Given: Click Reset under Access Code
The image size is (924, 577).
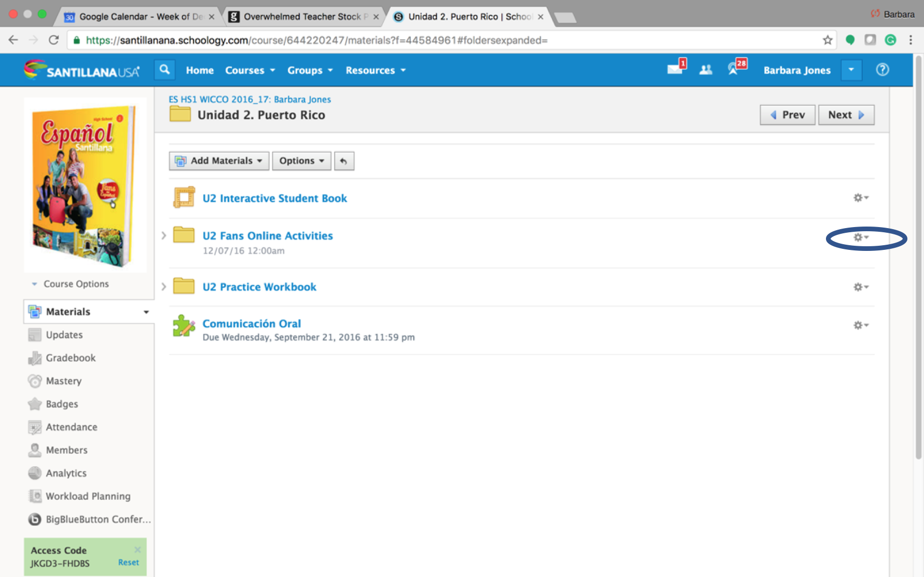Looking at the screenshot, I should click(129, 562).
